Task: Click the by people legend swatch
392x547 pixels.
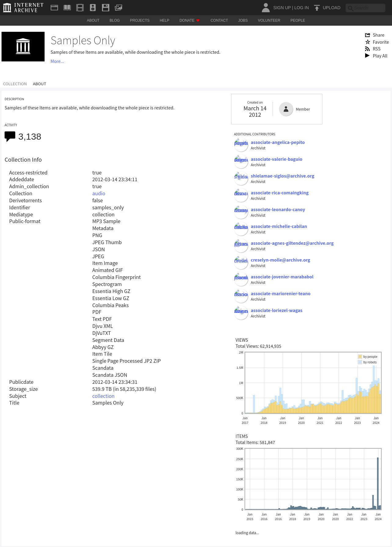Action: (x=360, y=357)
